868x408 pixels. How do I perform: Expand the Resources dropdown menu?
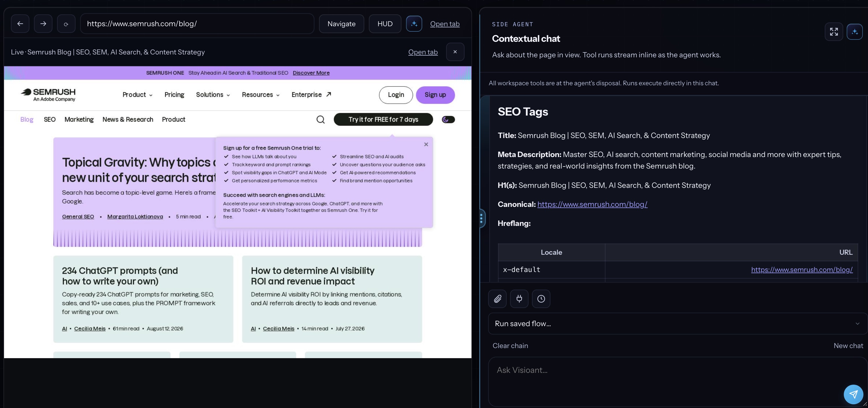click(261, 95)
